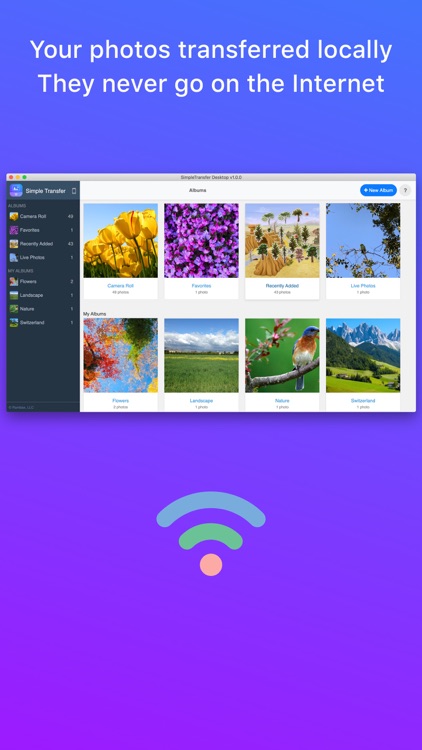The height and width of the screenshot is (750, 422).
Task: Select Favorites in the sidebar
Action: click(x=43, y=230)
